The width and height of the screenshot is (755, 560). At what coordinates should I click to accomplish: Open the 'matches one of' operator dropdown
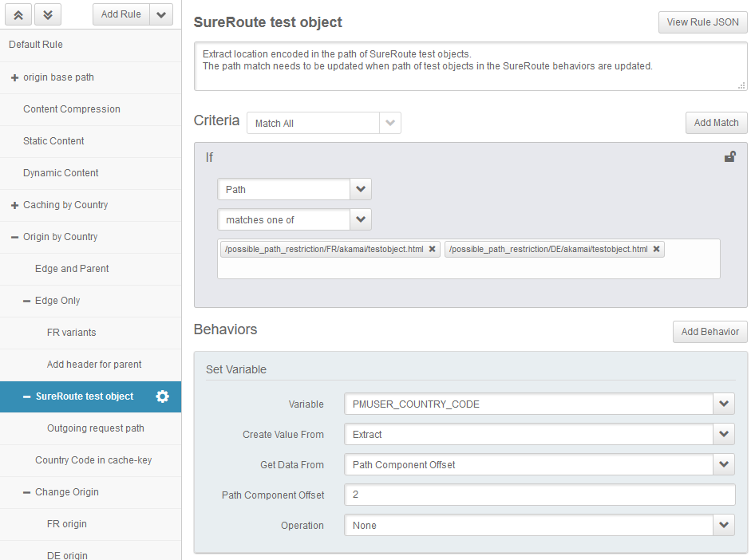coord(361,219)
